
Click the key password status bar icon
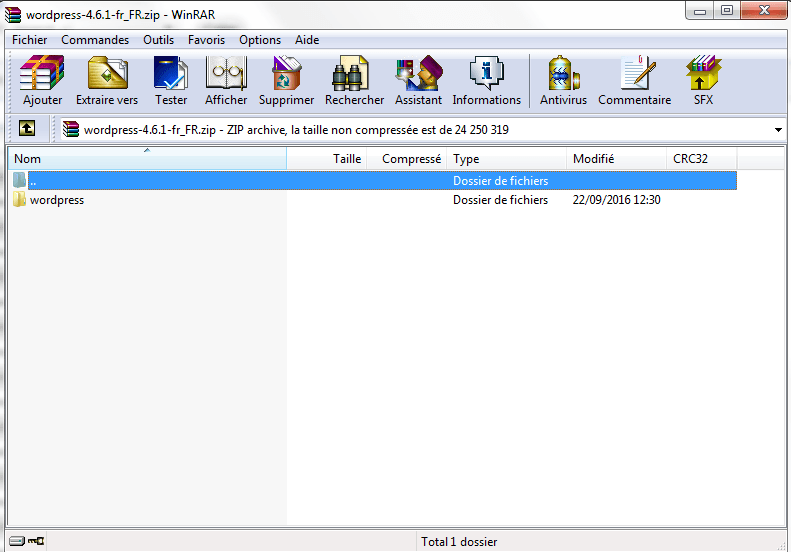tap(36, 541)
